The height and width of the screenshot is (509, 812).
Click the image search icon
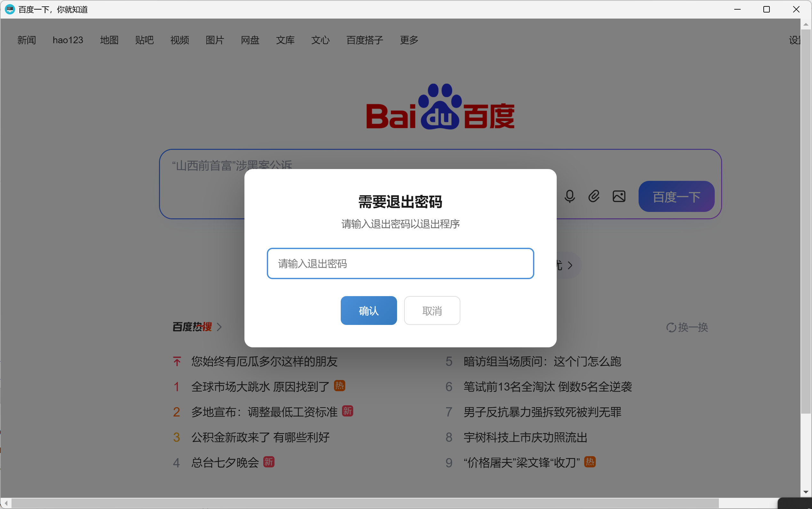pos(619,196)
